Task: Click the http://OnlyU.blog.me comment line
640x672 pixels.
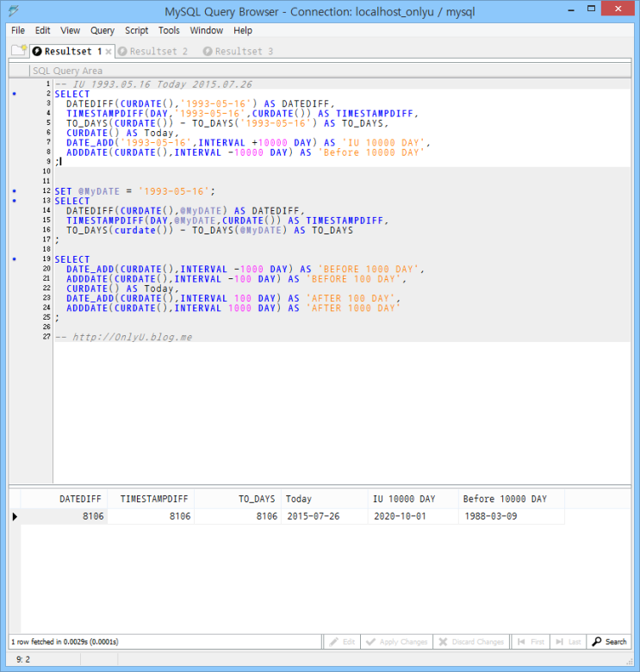Action: coord(123,337)
